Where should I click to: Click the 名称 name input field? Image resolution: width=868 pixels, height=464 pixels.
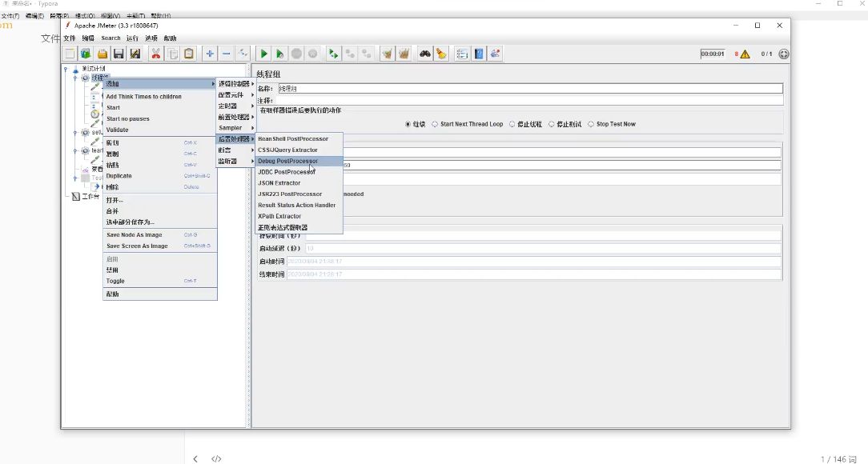(x=530, y=89)
